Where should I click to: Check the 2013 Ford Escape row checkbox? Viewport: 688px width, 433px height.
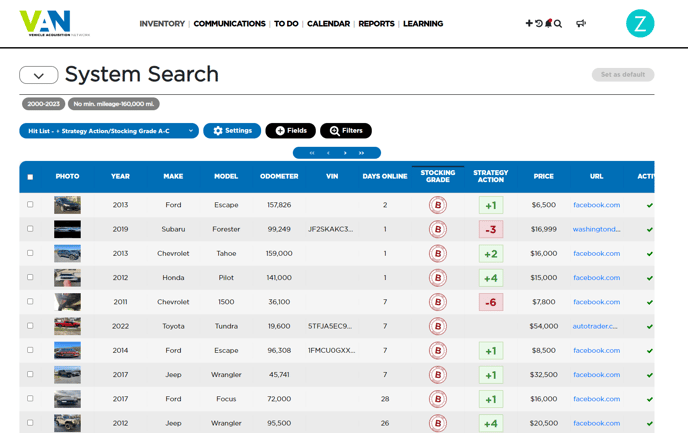pyautogui.click(x=30, y=204)
